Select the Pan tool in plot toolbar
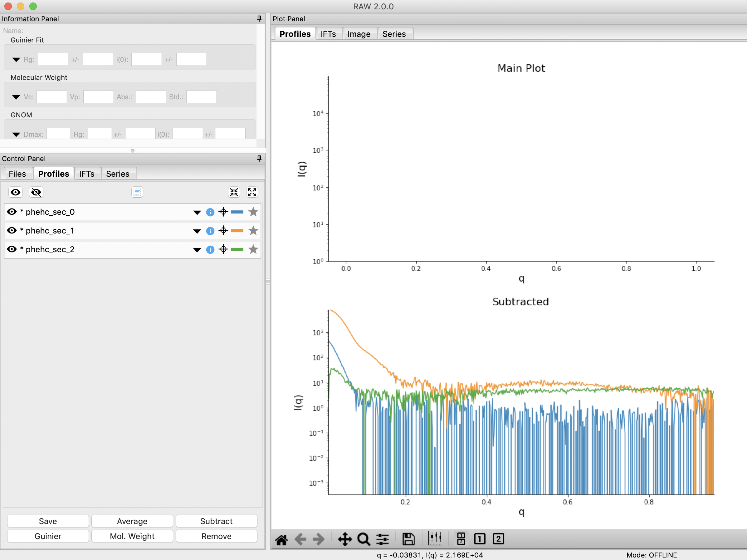 point(345,539)
